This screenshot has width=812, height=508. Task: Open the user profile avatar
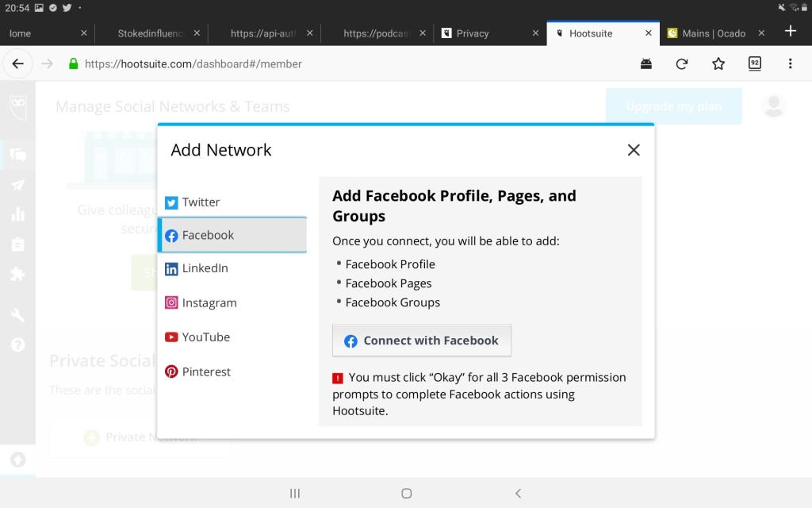pyautogui.click(x=773, y=106)
